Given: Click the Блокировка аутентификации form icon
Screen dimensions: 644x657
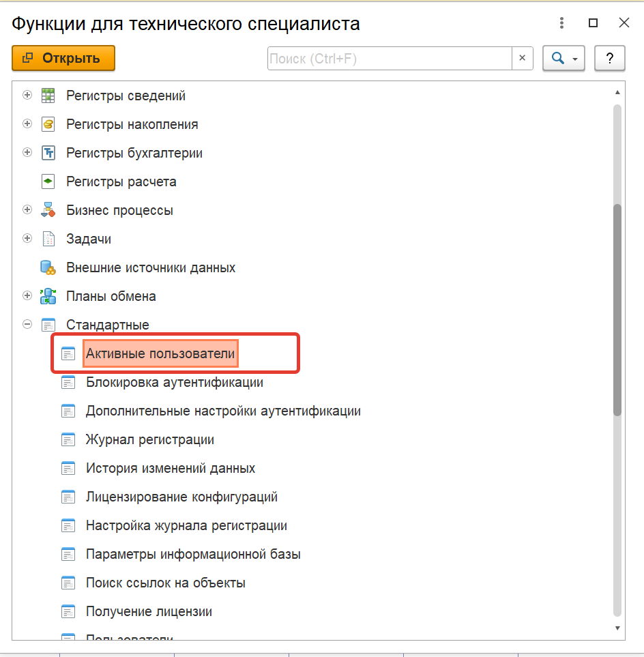Looking at the screenshot, I should pos(68,382).
